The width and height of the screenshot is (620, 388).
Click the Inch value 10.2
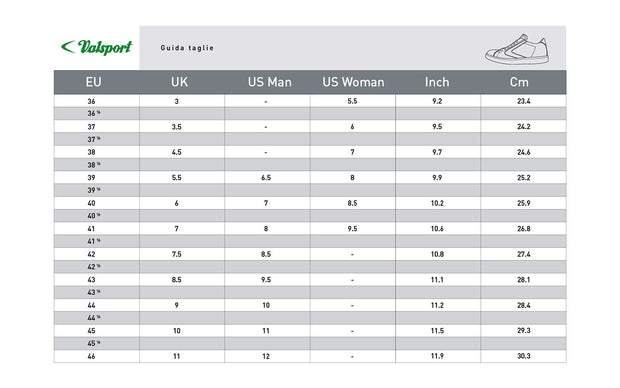437,203
